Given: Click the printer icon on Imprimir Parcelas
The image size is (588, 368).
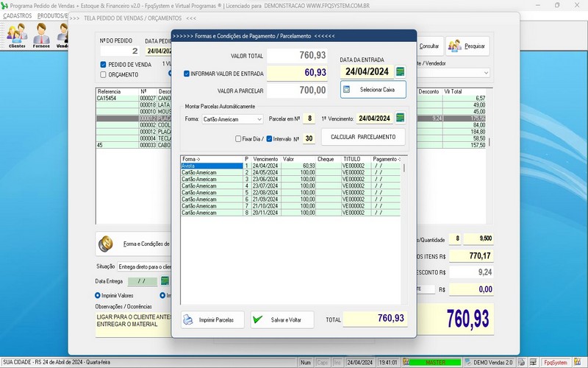Looking at the screenshot, I should [x=188, y=320].
